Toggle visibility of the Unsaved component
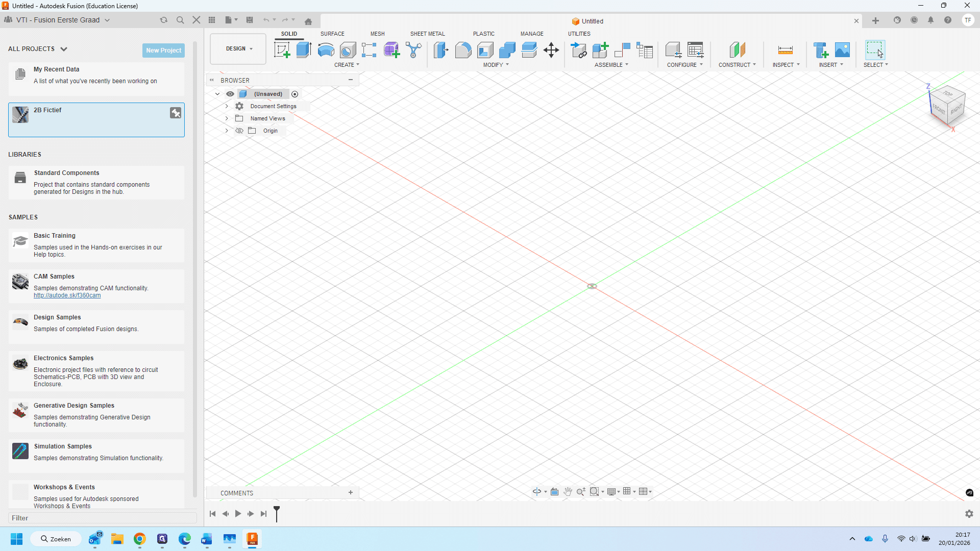980x551 pixels. coord(230,94)
